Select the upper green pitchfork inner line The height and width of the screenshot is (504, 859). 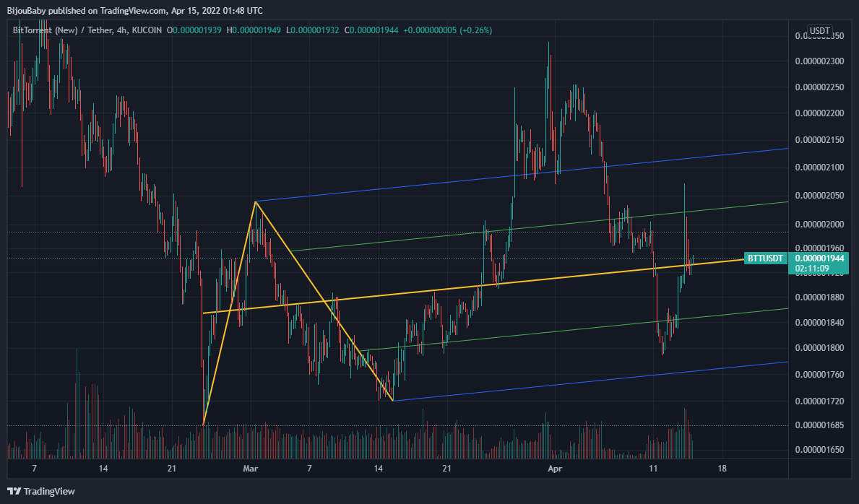(x=540, y=227)
